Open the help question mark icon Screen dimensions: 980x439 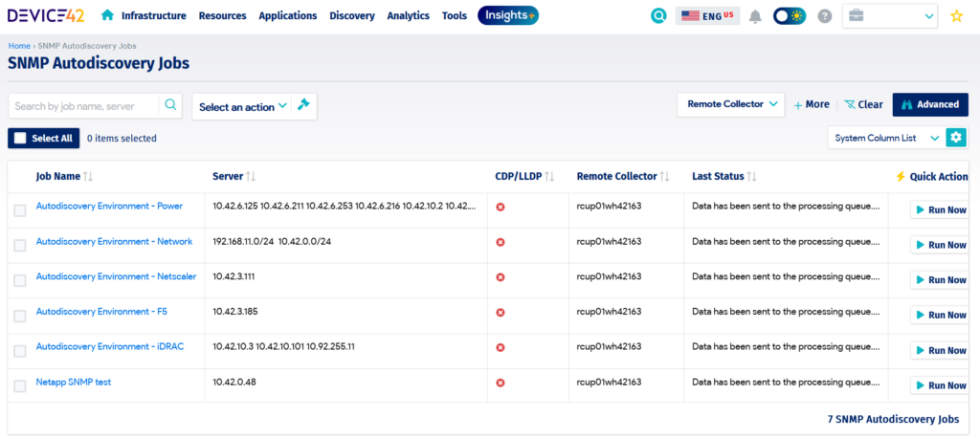[825, 16]
